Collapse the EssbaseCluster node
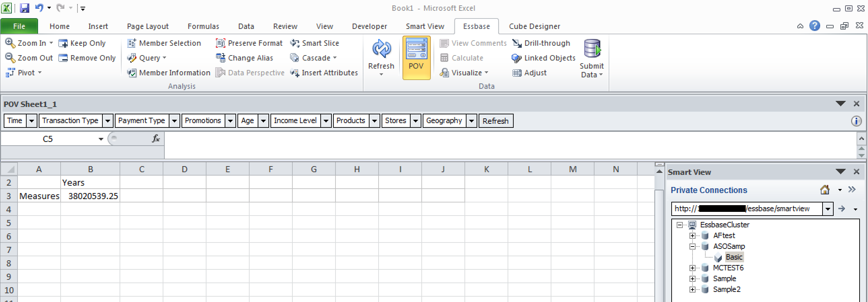 680,225
